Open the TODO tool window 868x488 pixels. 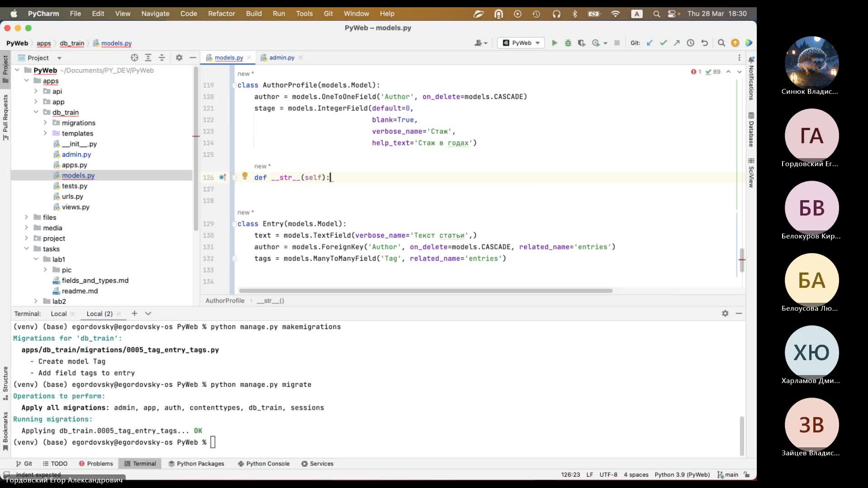[x=55, y=464]
